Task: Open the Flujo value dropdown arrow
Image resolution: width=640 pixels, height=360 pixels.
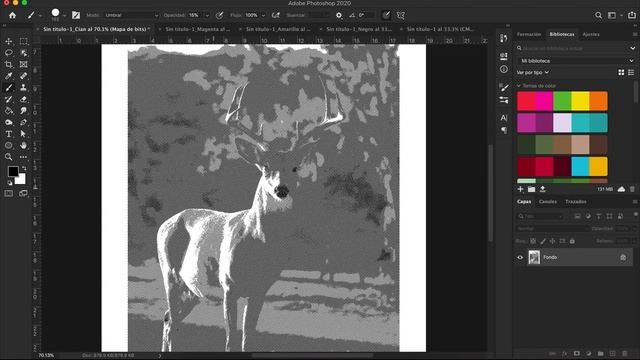Action: (x=263, y=15)
